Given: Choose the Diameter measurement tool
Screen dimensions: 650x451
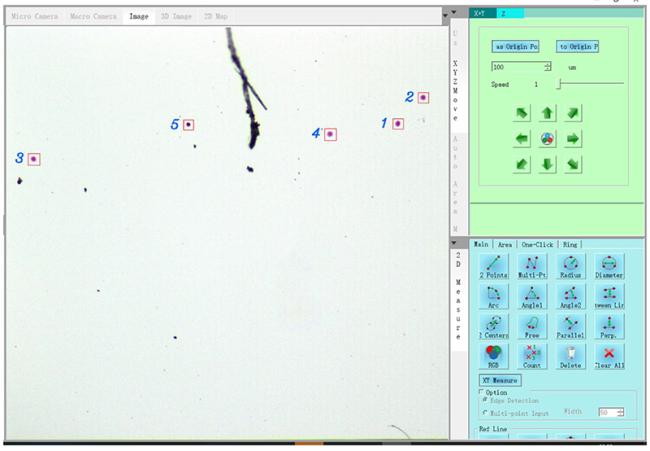Looking at the screenshot, I should 609,265.
